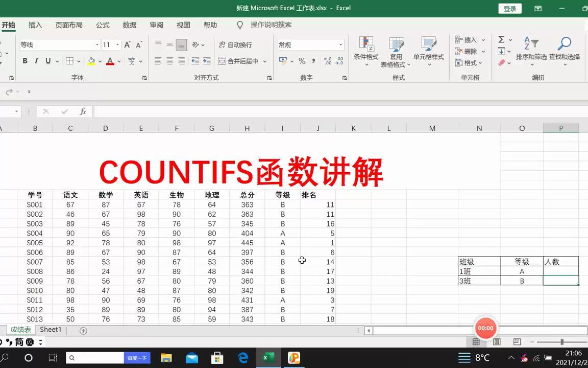Screen dimensions: 588x368
Task: Toggle italic formatting
Action: 36,61
